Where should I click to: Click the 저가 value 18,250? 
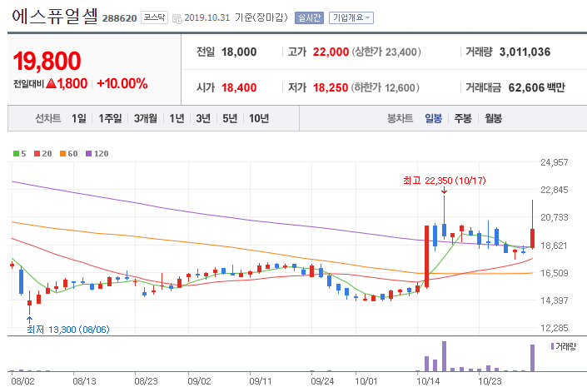[331, 88]
